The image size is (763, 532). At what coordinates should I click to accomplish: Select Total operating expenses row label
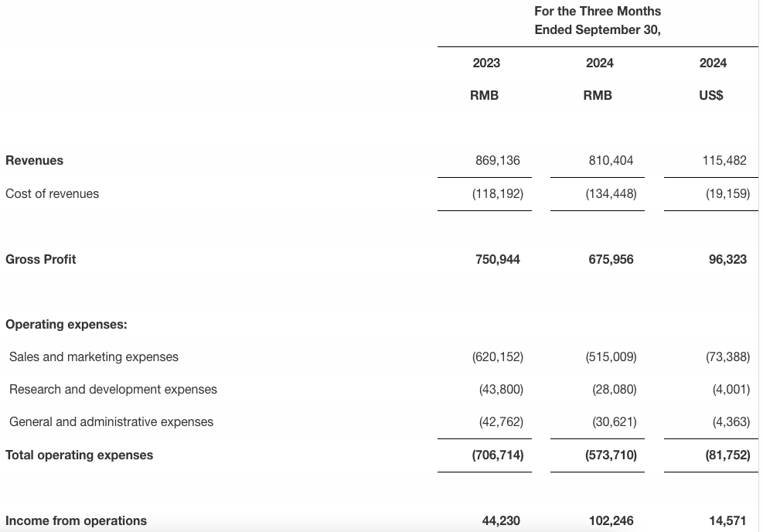(x=80, y=455)
